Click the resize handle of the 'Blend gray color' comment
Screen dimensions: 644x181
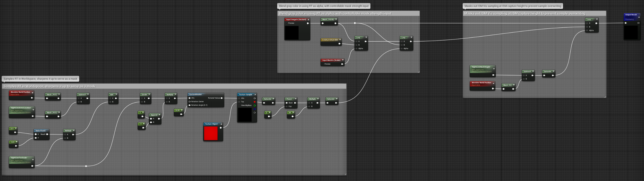[x=418, y=72]
